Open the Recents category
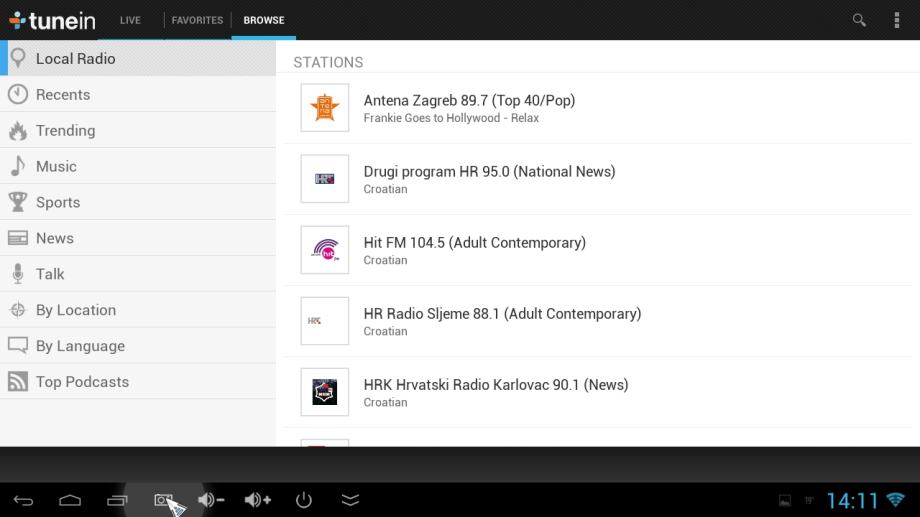920x517 pixels. [x=138, y=94]
